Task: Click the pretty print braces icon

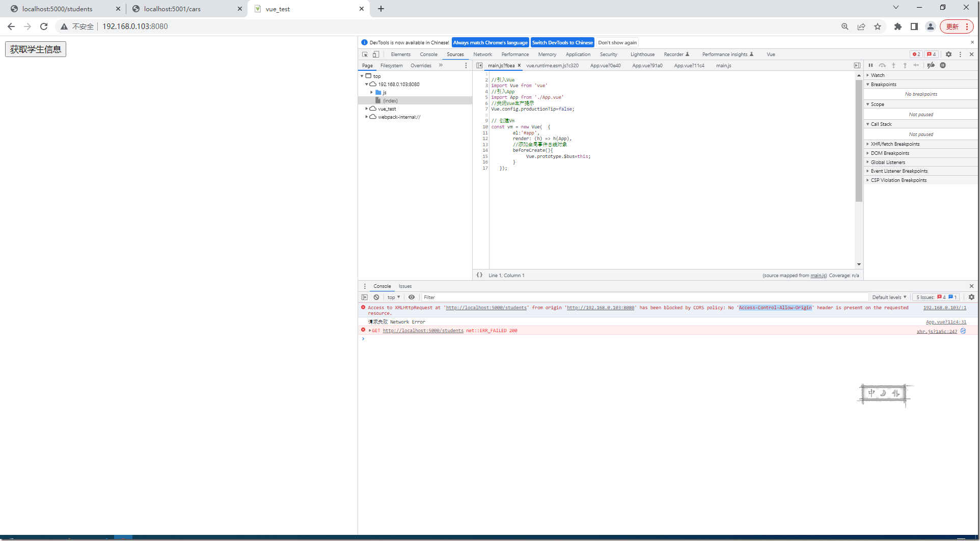Action: (x=479, y=275)
